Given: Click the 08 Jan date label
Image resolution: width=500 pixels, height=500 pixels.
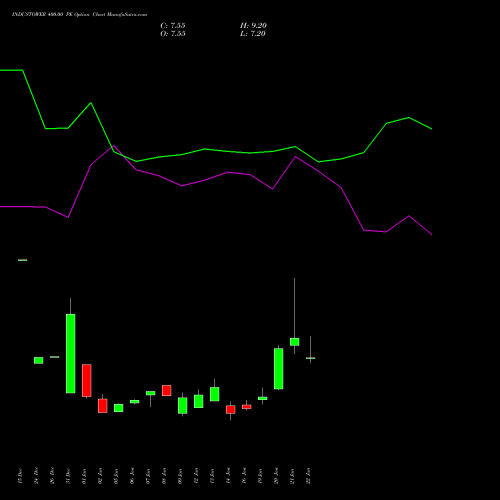Looking at the screenshot, I should (x=164, y=476).
